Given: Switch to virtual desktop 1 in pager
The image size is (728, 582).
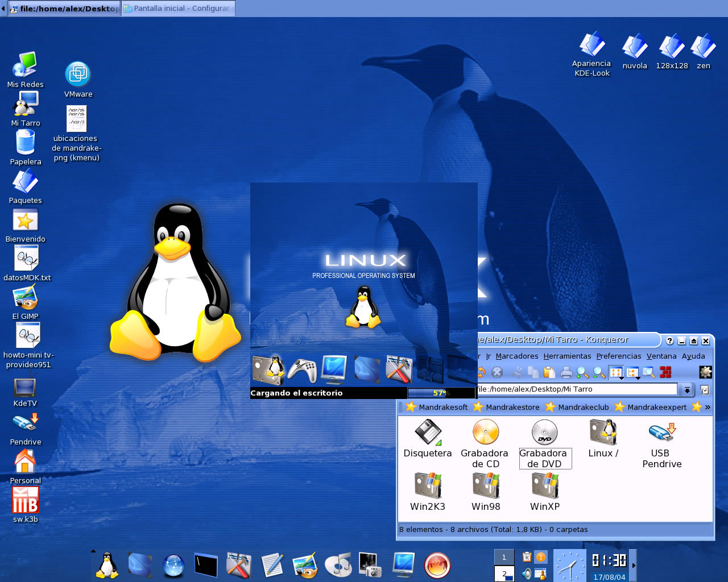Looking at the screenshot, I should click(504, 557).
